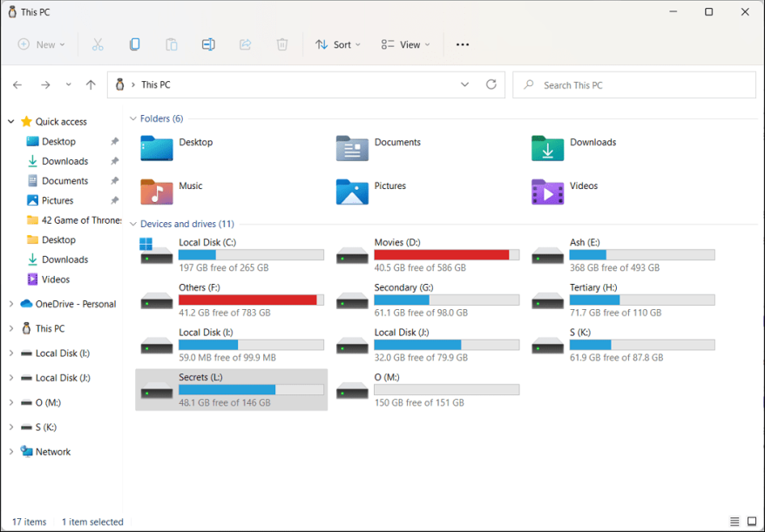Select Videos in Quick access sidebar
This screenshot has height=532, width=765.
(x=56, y=279)
